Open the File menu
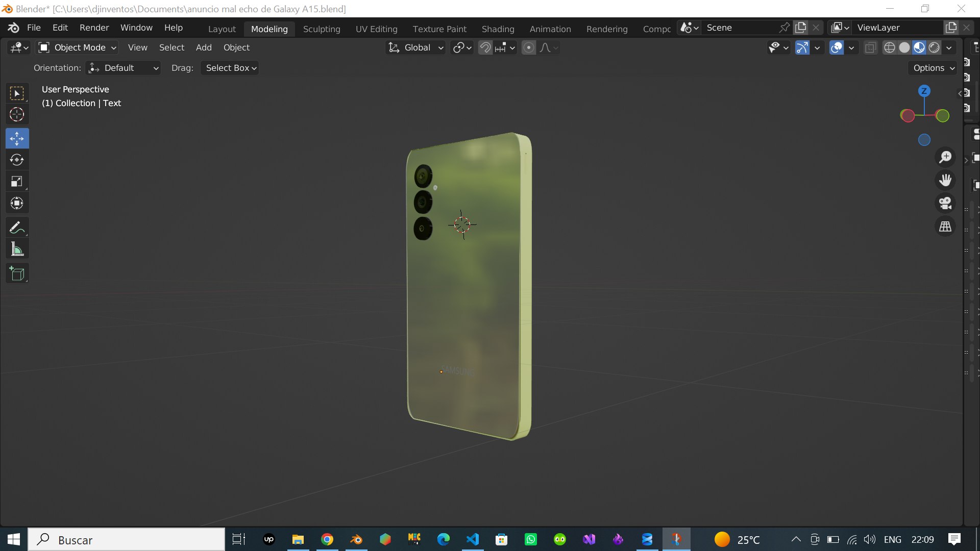This screenshot has width=980, height=551. point(34,28)
